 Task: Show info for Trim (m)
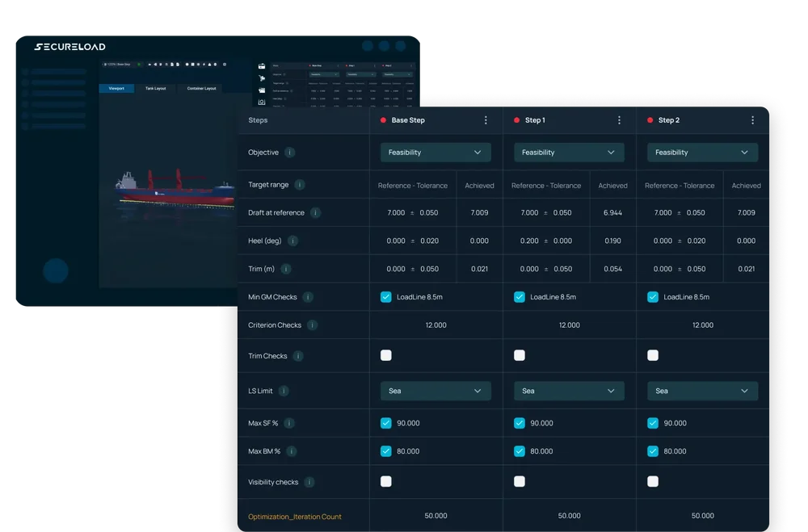pos(286,269)
